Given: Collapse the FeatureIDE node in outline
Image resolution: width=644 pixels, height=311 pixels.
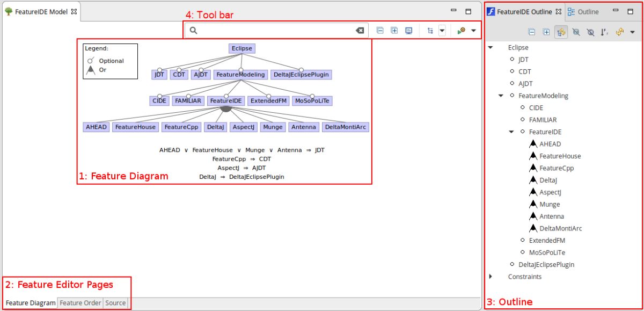Looking at the screenshot, I should tap(511, 132).
